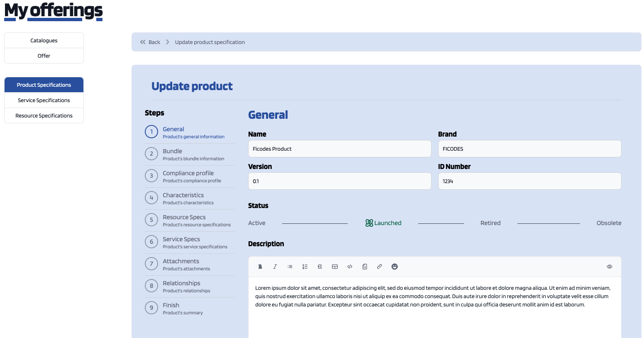Click into the description text area
644x338 pixels.
pos(435,307)
